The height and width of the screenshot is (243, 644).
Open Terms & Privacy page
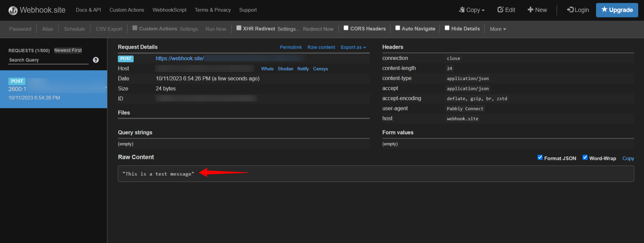pyautogui.click(x=213, y=10)
